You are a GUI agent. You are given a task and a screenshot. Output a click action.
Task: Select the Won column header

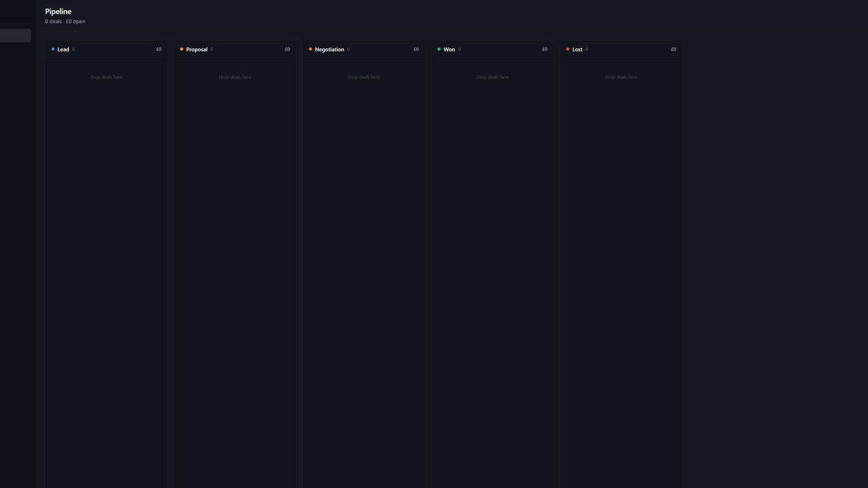click(492, 49)
